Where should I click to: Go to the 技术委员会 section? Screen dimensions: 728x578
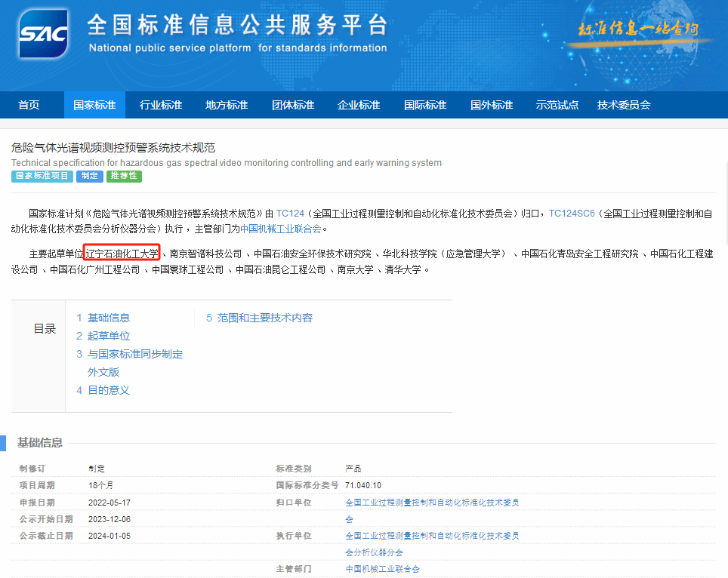[624, 105]
